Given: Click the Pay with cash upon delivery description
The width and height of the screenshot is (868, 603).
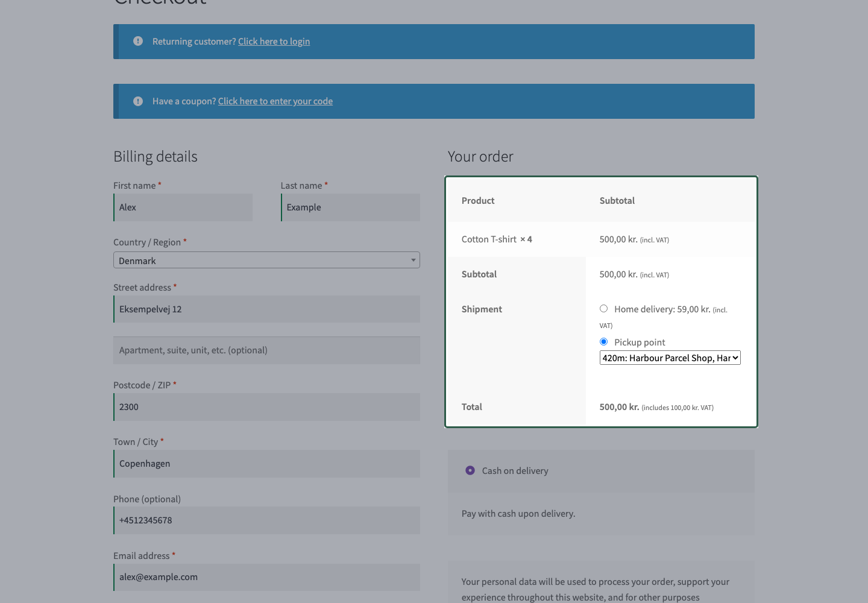Looking at the screenshot, I should click(518, 514).
